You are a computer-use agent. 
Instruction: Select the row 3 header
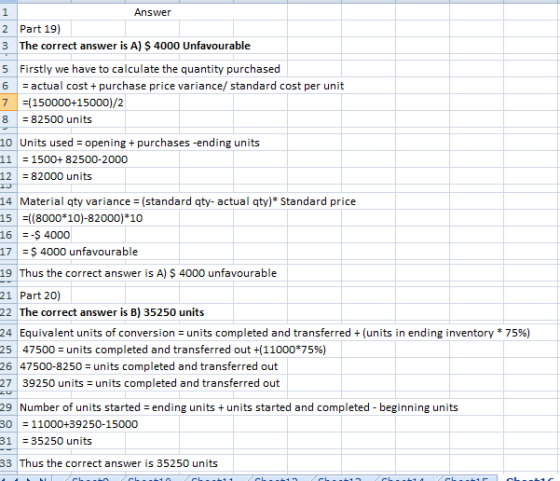tap(8, 46)
